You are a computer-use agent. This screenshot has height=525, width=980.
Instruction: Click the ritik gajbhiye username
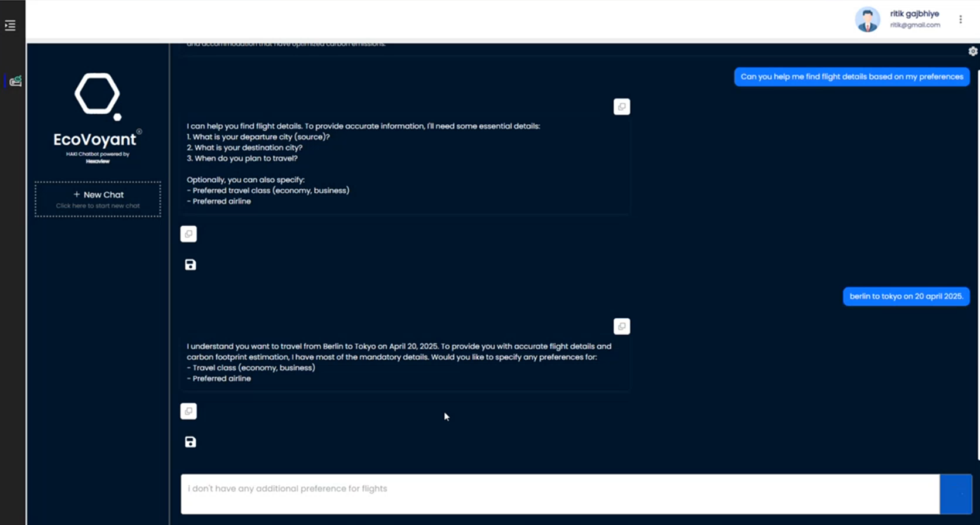click(914, 13)
